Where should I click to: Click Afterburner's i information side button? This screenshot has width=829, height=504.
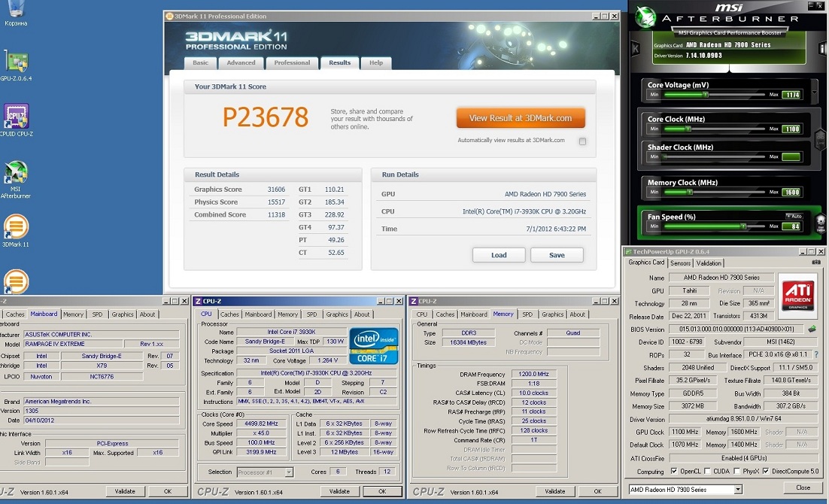[x=823, y=49]
